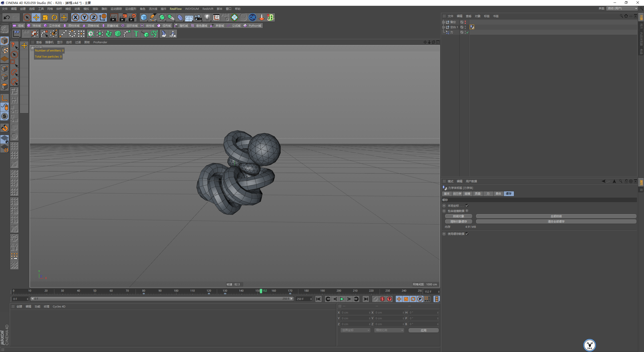Click the preview range bar 0 F–250 F
This screenshot has height=352, width=644.
pos(162,299)
